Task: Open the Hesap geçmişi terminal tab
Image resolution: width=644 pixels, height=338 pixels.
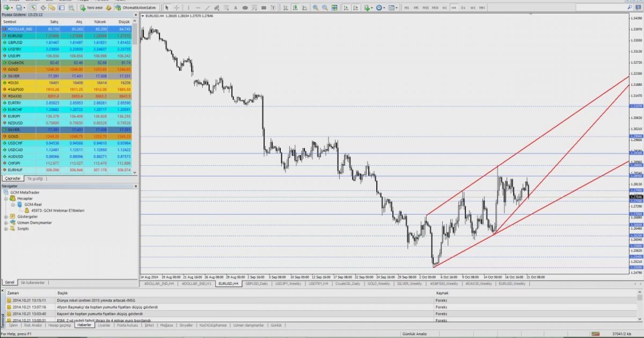Action: tap(60, 325)
